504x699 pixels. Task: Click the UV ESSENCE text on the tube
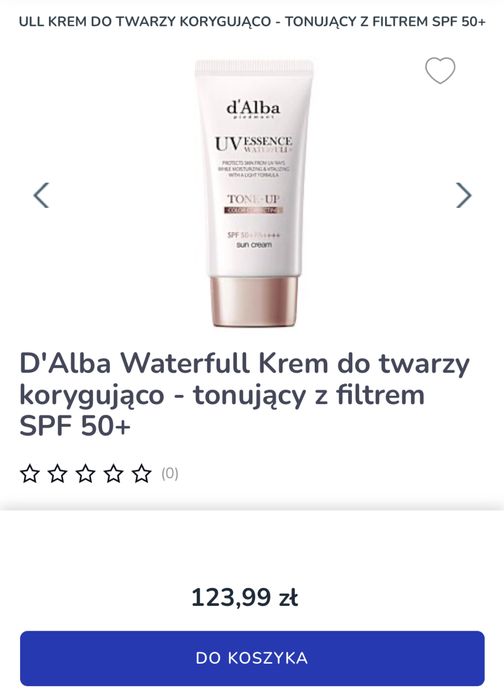tap(254, 144)
